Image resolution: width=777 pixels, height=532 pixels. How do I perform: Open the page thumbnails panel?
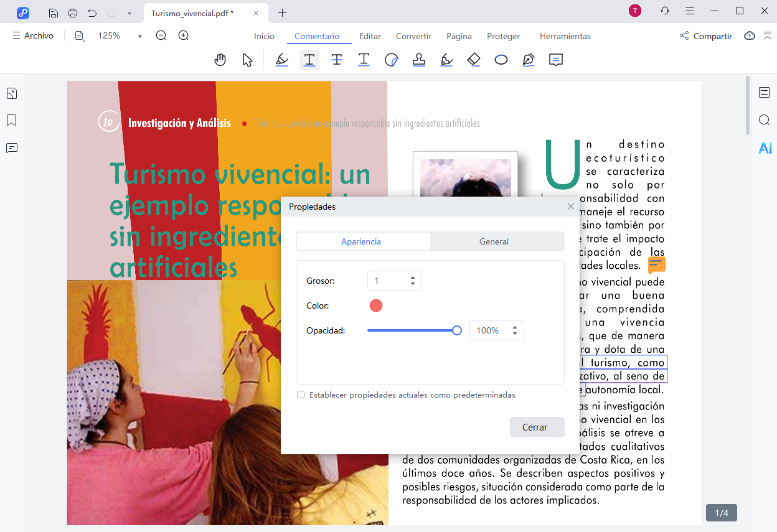pos(11,93)
